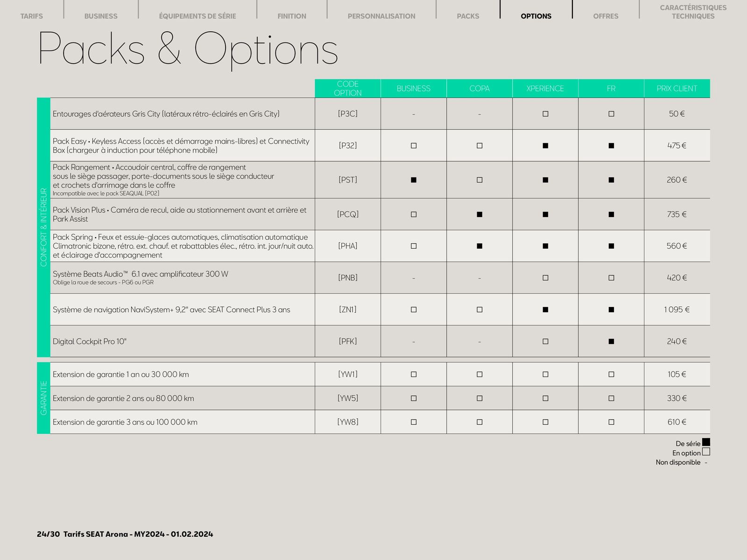
Task: Select option code [P3C]
Action: coord(348,114)
